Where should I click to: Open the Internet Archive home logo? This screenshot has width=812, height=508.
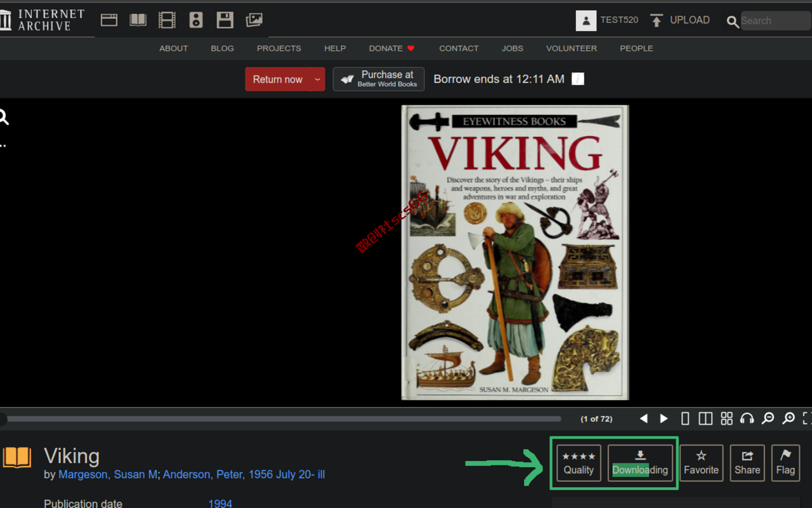[x=42, y=20]
